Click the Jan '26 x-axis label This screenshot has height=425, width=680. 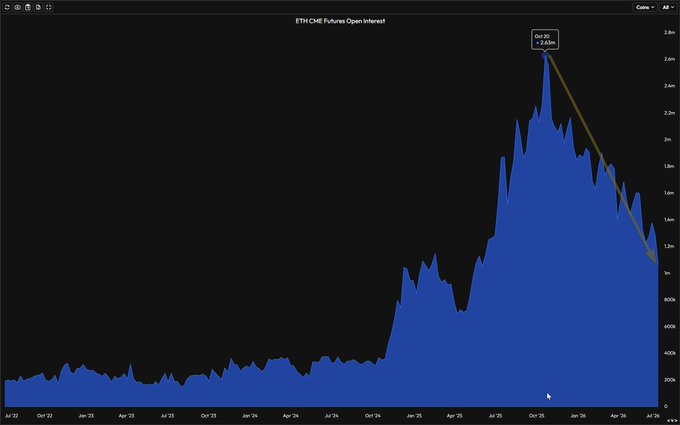578,415
